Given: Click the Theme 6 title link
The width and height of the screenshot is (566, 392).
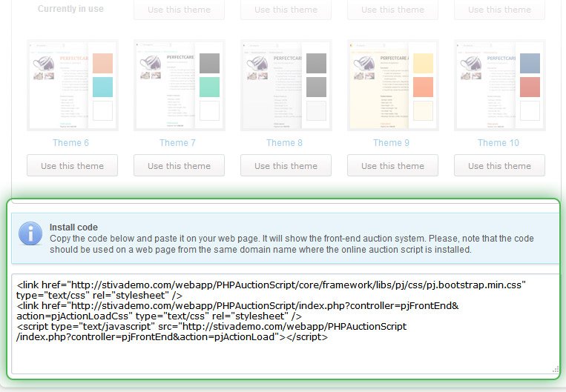Looking at the screenshot, I should tap(70, 143).
